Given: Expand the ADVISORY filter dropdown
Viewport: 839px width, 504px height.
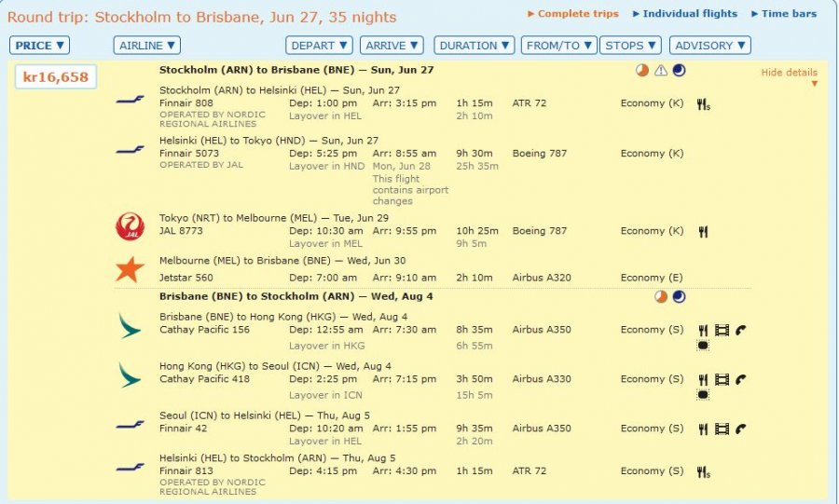Looking at the screenshot, I should (x=709, y=46).
